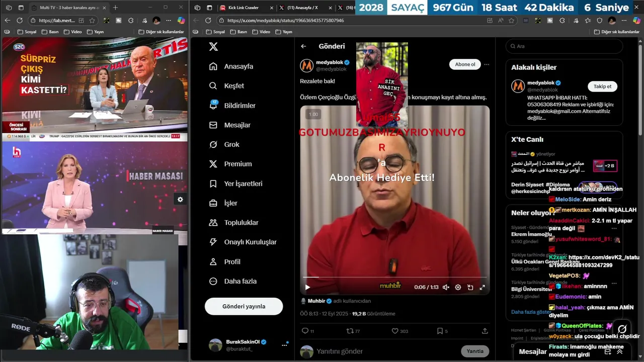644x362 pixels.
Task: Click Gönderi yayınla button
Action: pyautogui.click(x=244, y=306)
